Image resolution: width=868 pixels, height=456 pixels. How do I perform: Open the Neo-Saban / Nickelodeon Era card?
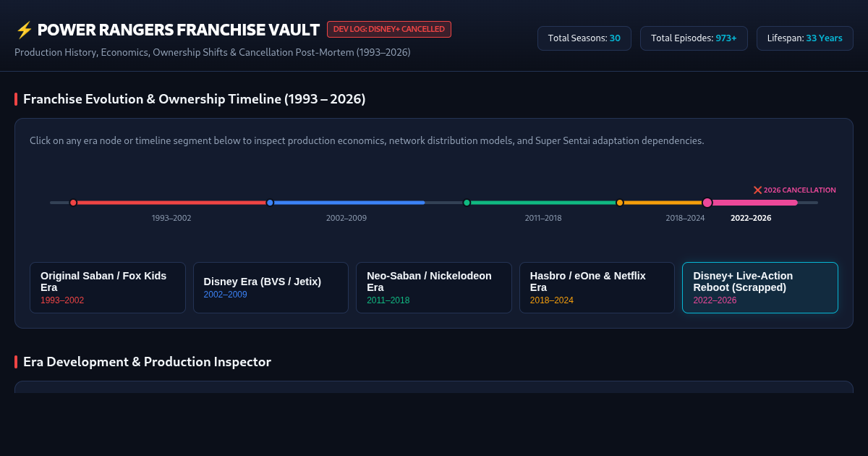click(x=434, y=287)
